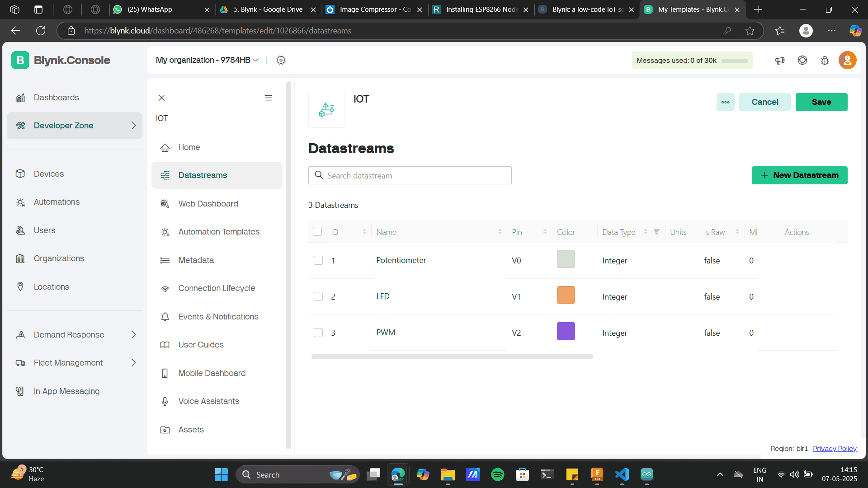The width and height of the screenshot is (868, 488).
Task: Close the IOT template panel
Action: pos(161,98)
